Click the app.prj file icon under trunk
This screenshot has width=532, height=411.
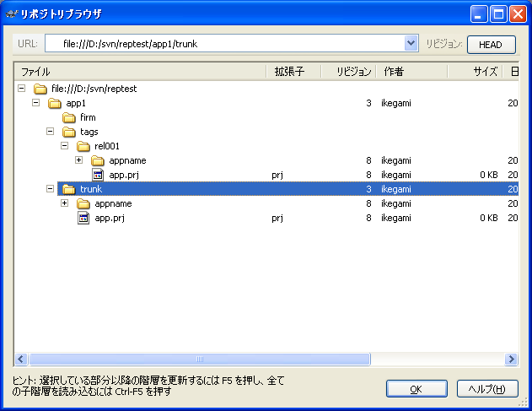coord(83,218)
